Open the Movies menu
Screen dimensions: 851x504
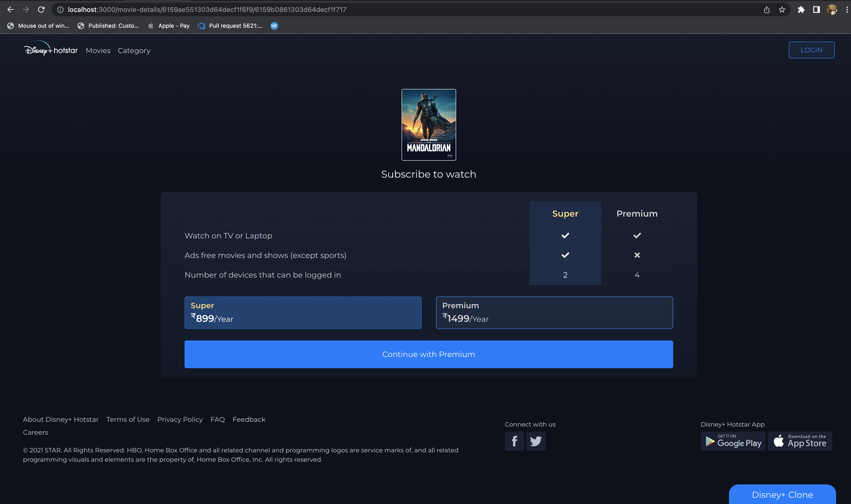point(98,50)
